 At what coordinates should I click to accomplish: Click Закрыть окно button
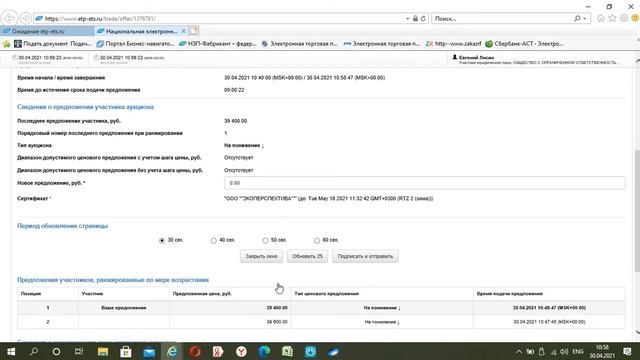[x=261, y=256]
